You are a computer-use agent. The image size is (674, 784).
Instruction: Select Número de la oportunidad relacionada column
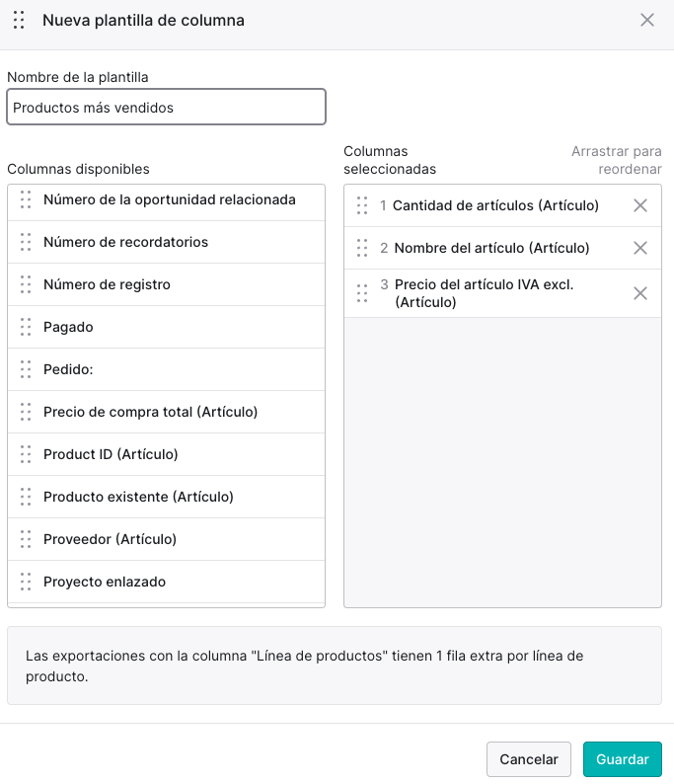[167, 202]
